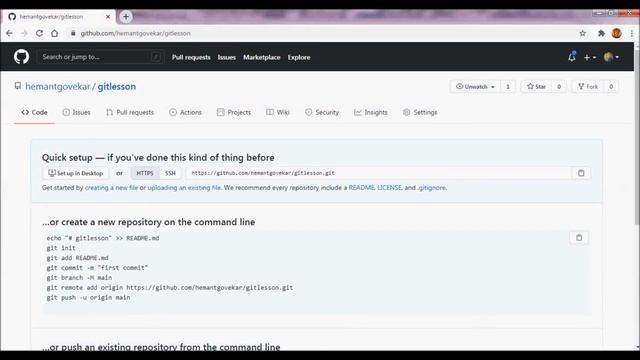Open the Security tab
Image resolution: width=640 pixels, height=360 pixels.
click(x=322, y=112)
